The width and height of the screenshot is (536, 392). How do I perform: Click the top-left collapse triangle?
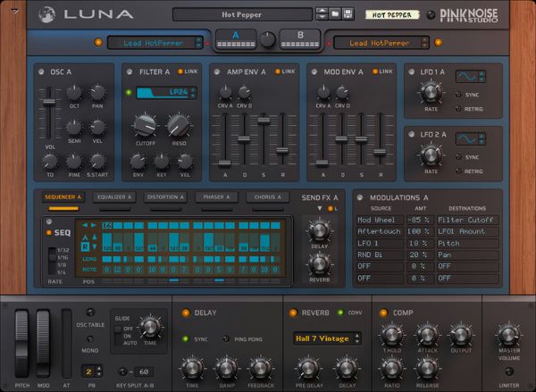14,11
